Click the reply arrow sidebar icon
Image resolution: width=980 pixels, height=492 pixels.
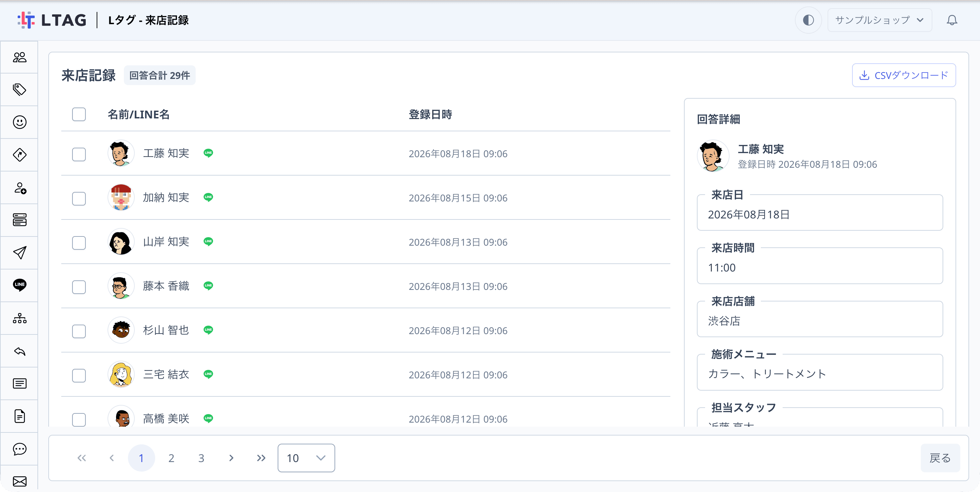click(x=19, y=351)
